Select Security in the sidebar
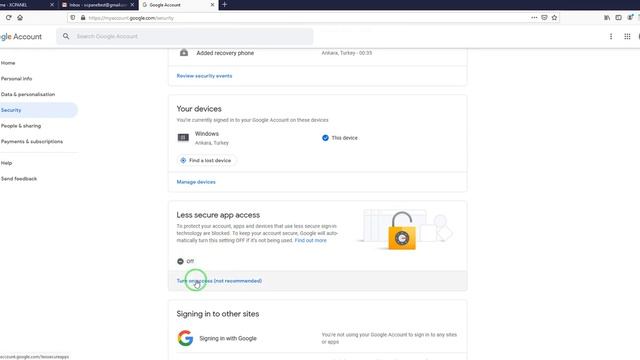This screenshot has width=640, height=360. pos(39,110)
